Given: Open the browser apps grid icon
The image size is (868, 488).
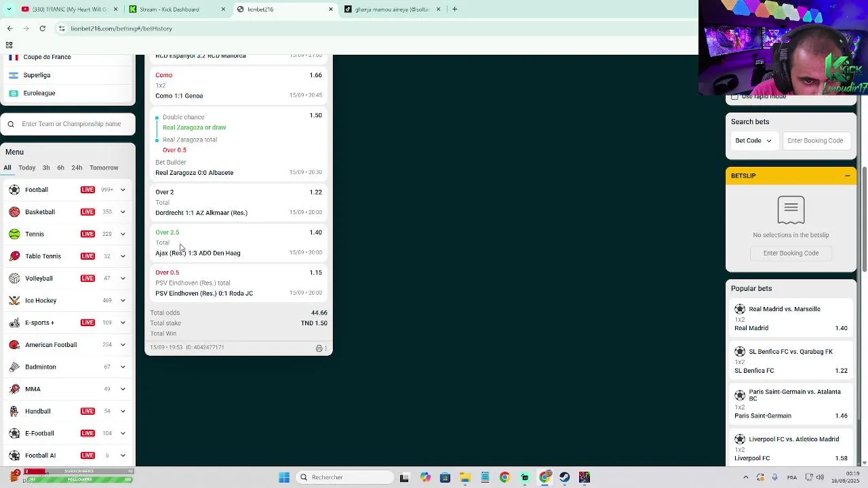Looking at the screenshot, I should [9, 45].
